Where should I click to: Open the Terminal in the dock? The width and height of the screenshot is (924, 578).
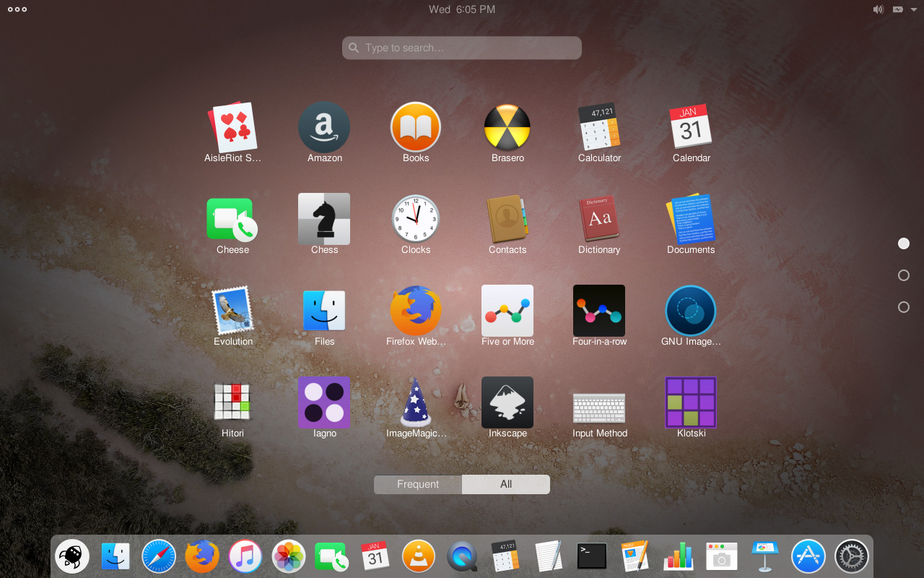click(x=592, y=556)
